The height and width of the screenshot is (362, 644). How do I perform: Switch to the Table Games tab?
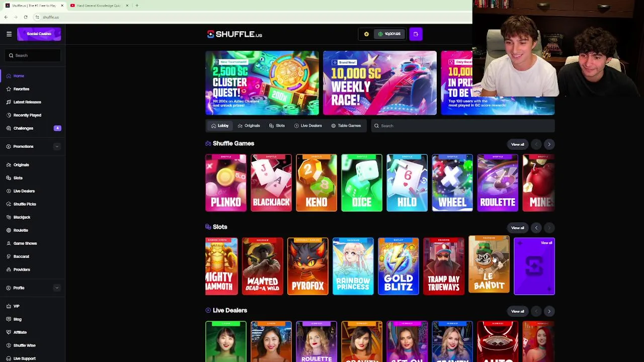(346, 126)
